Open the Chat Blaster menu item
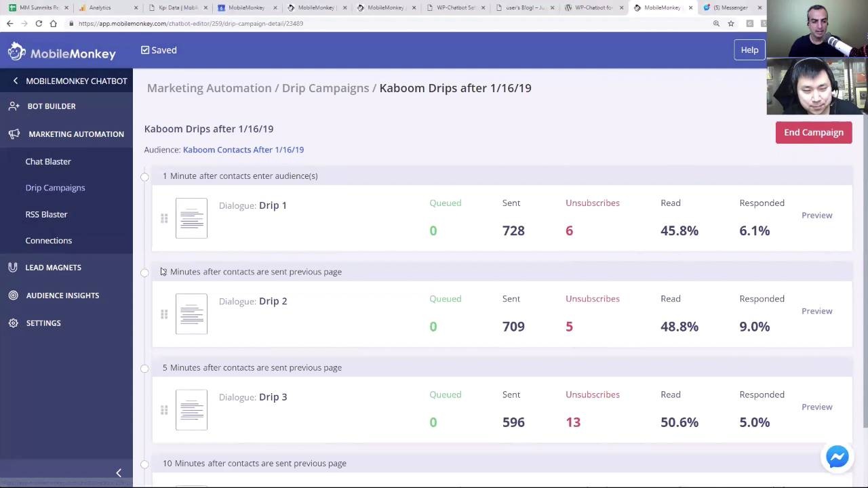 coord(48,161)
